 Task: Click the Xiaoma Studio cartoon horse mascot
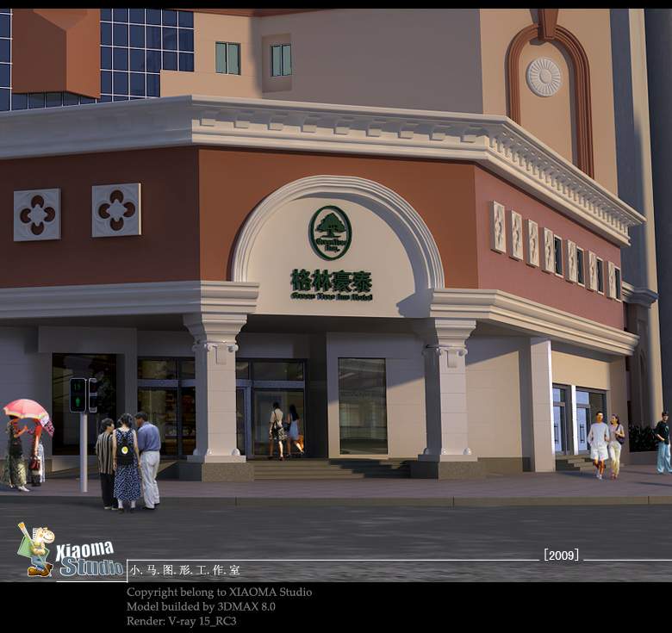pos(36,549)
